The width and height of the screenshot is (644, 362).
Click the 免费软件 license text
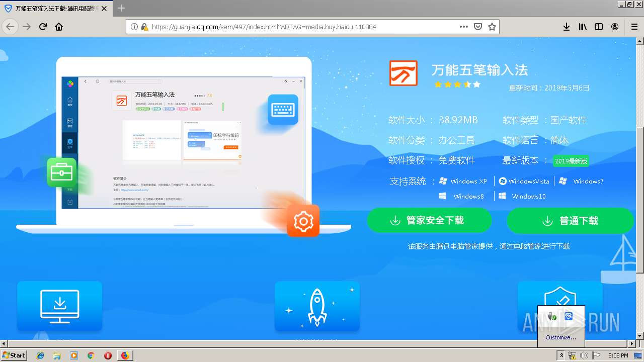click(x=457, y=160)
